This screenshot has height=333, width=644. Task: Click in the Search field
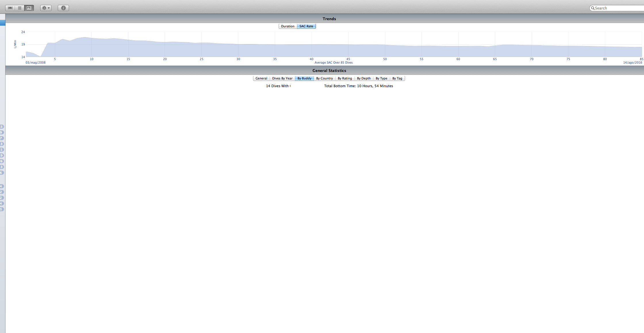(x=618, y=8)
